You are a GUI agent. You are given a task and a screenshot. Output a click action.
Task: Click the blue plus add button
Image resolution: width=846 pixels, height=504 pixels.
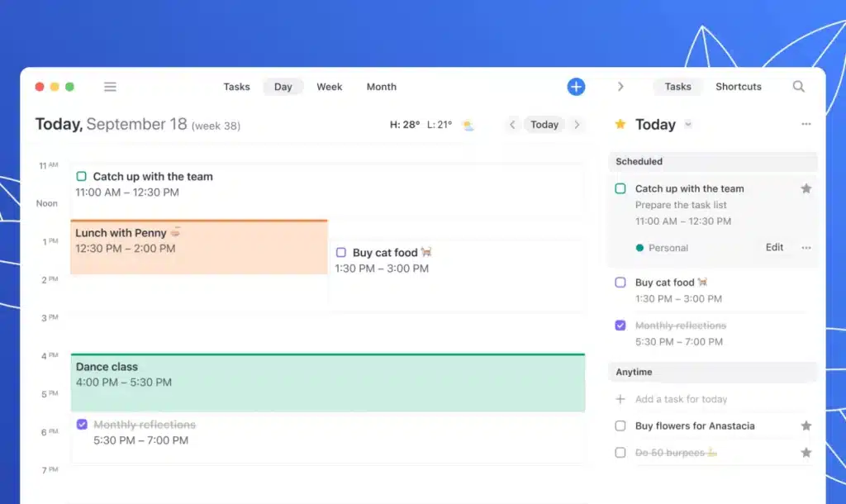click(576, 87)
